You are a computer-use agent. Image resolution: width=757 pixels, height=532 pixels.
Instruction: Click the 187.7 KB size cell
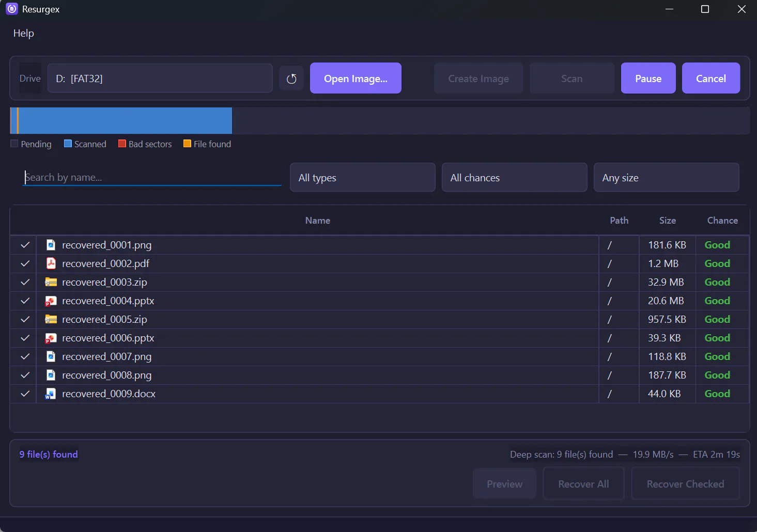pyautogui.click(x=667, y=375)
